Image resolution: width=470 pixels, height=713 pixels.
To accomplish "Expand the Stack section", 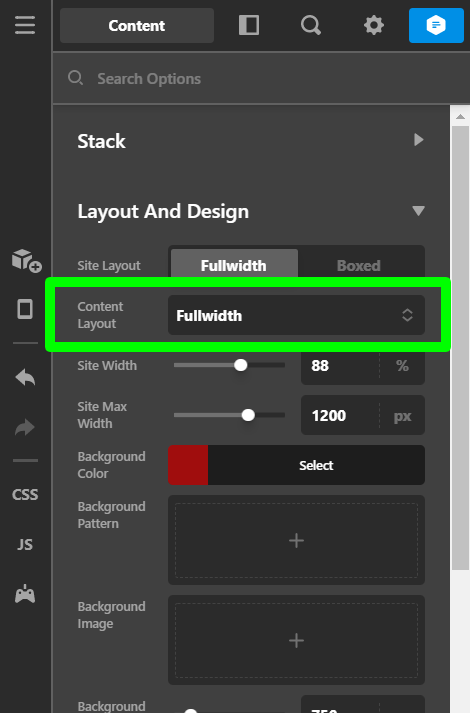I will click(251, 141).
